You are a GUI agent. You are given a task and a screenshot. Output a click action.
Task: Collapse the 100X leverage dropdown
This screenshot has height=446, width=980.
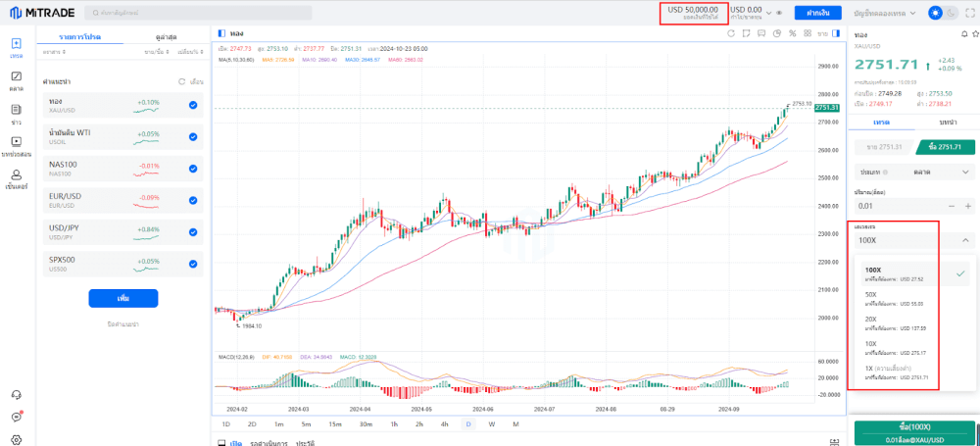pyautogui.click(x=963, y=239)
